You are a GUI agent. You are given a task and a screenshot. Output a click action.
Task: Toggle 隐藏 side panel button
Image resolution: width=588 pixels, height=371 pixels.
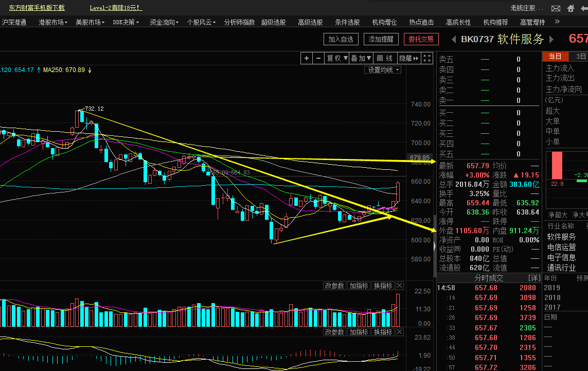click(x=409, y=58)
